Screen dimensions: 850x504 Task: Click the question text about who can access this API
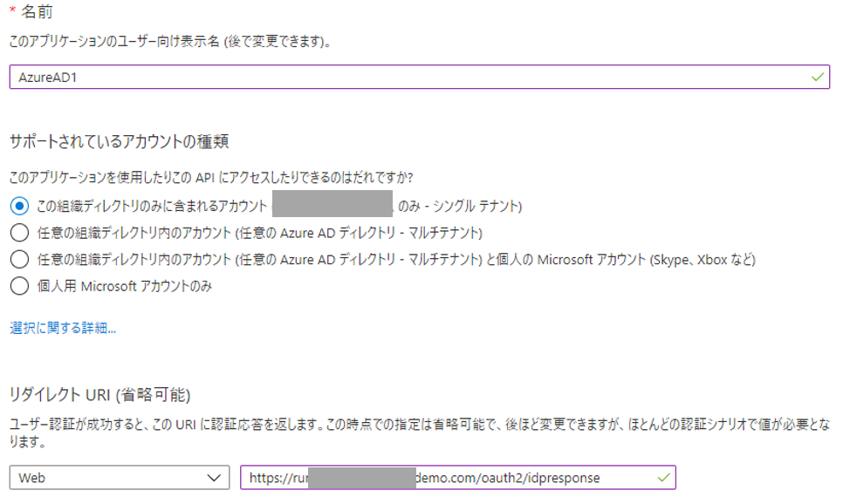pyautogui.click(x=211, y=177)
